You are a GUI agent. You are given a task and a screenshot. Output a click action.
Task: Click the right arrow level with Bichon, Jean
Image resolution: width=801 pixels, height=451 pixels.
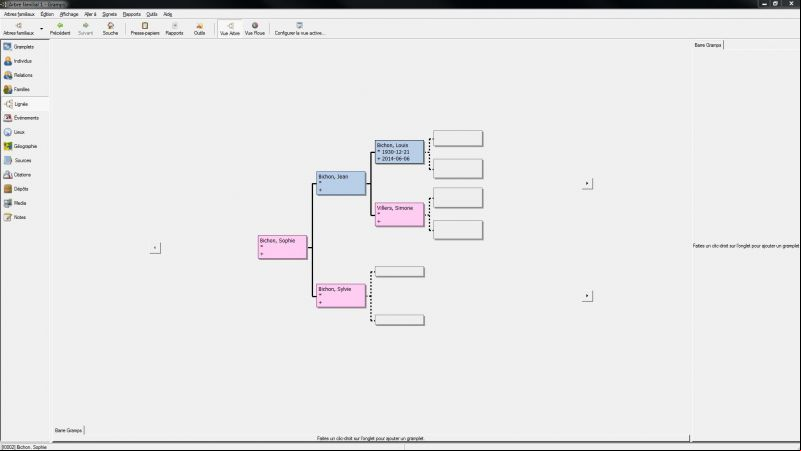pyautogui.click(x=587, y=183)
